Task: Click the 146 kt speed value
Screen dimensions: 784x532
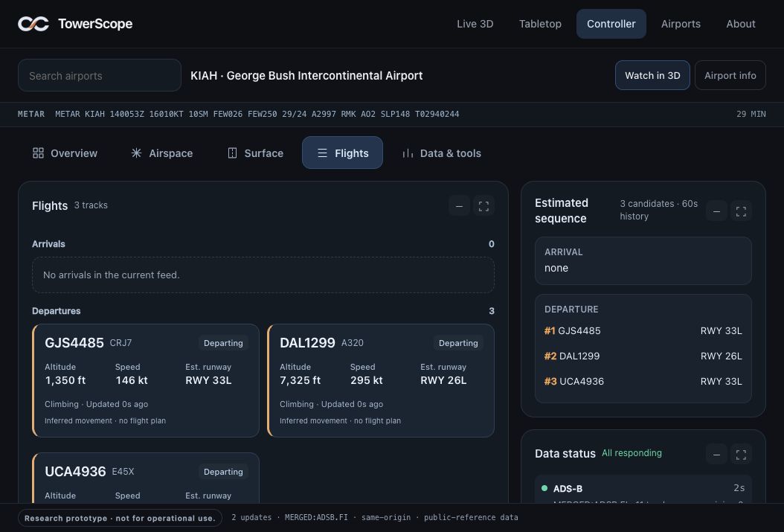Action: (132, 380)
